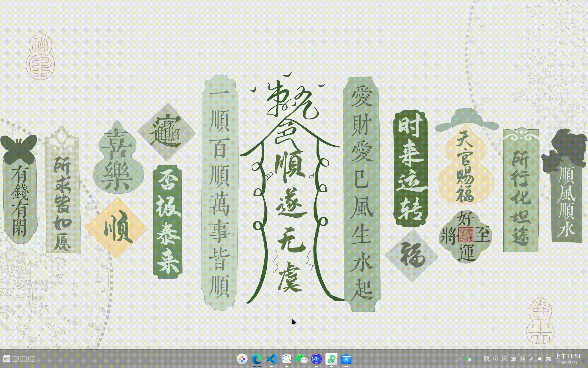Open the CPU monitor app in the taskbar
588x368 pixels.
click(316, 359)
